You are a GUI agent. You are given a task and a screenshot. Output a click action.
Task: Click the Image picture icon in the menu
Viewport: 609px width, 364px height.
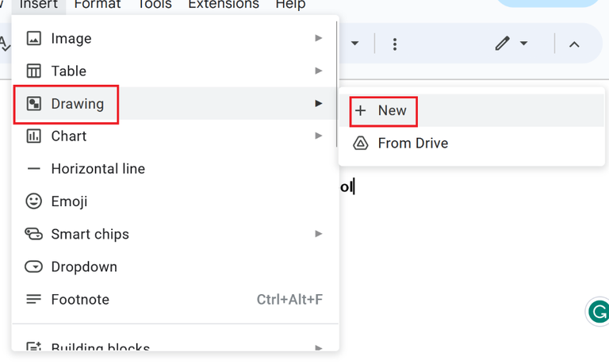tap(34, 38)
